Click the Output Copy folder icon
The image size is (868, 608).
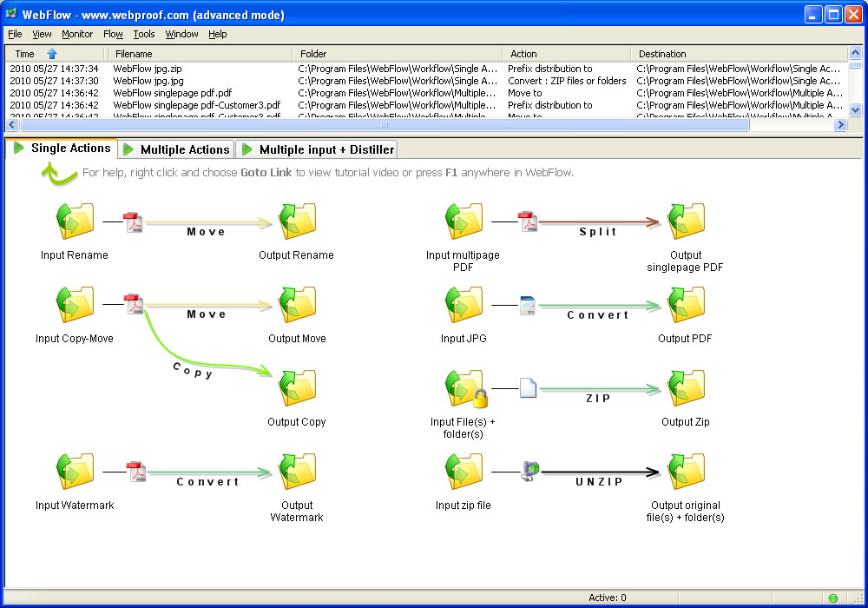(x=297, y=389)
